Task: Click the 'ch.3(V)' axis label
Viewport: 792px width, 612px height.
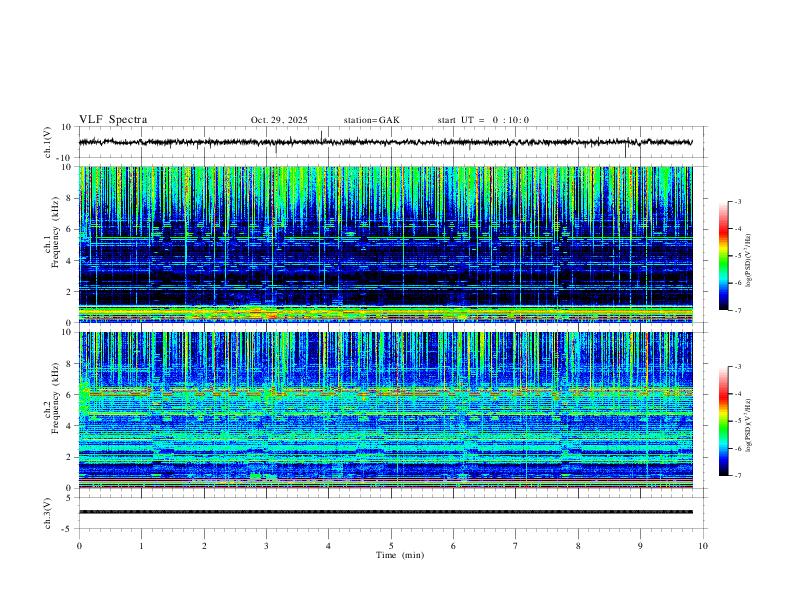Action: [48, 513]
